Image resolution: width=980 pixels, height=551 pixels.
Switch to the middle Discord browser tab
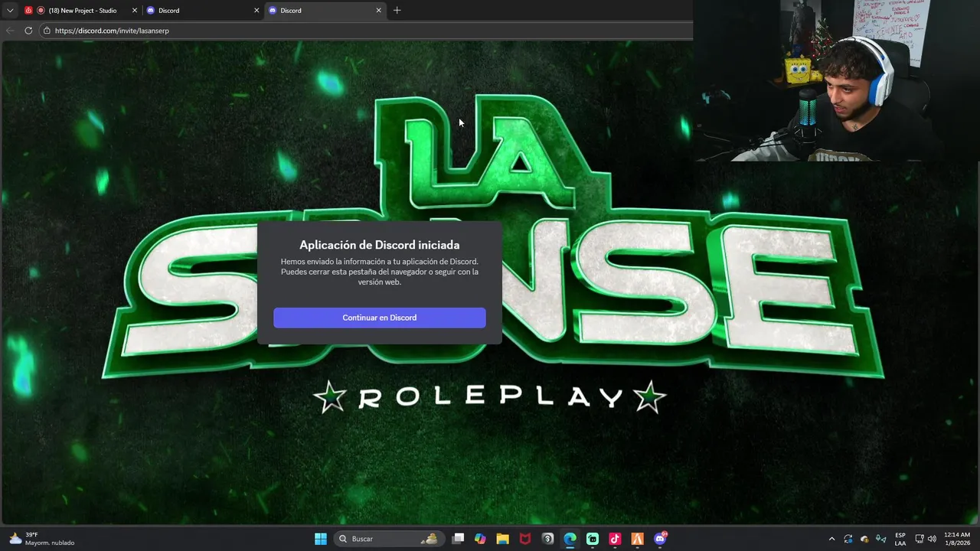pos(203,10)
